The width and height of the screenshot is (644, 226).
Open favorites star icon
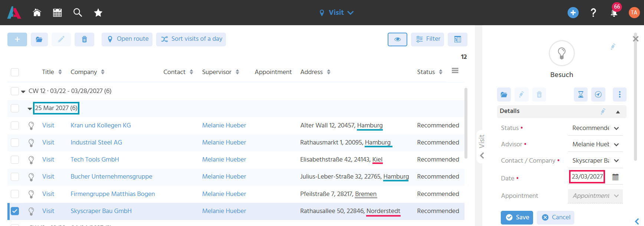pos(98,13)
